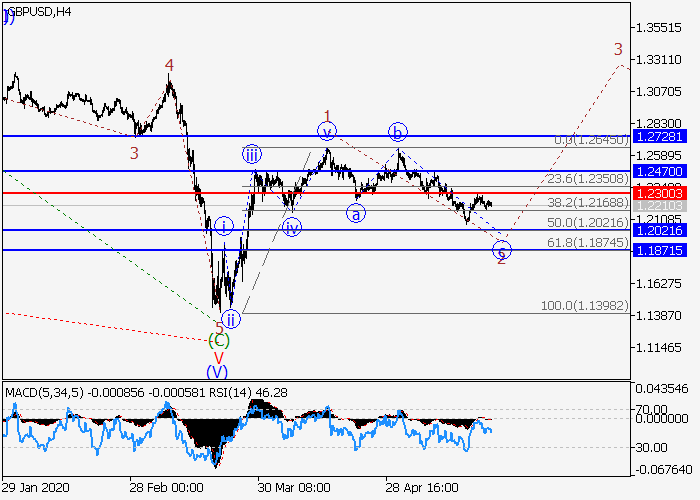Click the 28 Apr 16:00 date marker
The width and height of the screenshot is (700, 500).
(421, 488)
